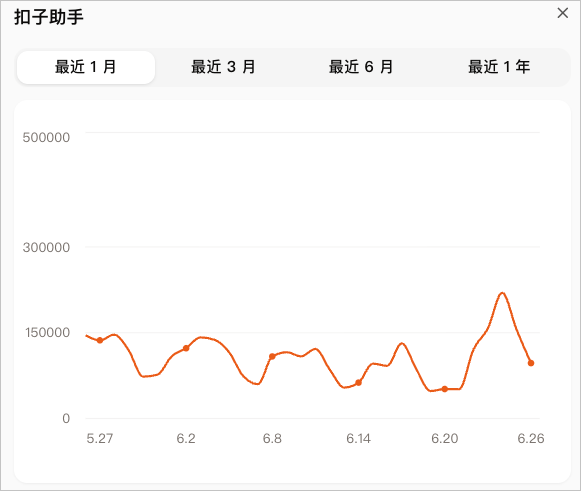Select the orange dot above 6.8
Screen dimensions: 581x491
pos(272,356)
